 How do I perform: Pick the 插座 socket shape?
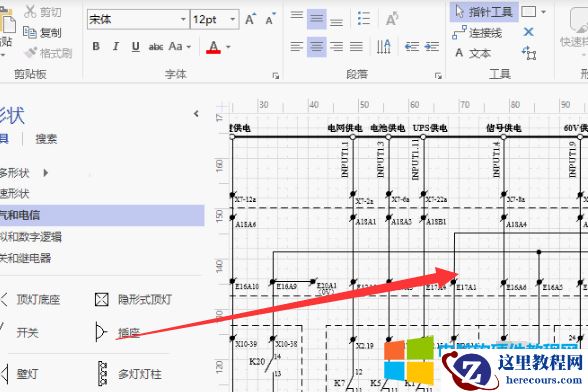[118, 333]
